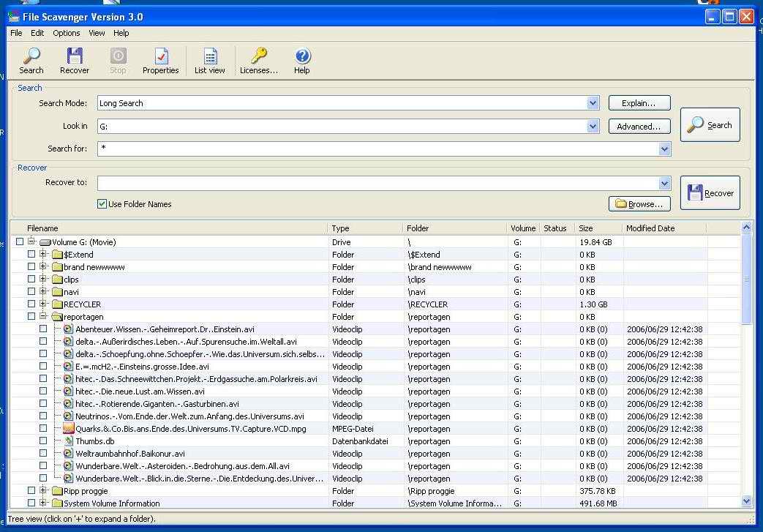Sort results by the Size column header

[x=598, y=228]
